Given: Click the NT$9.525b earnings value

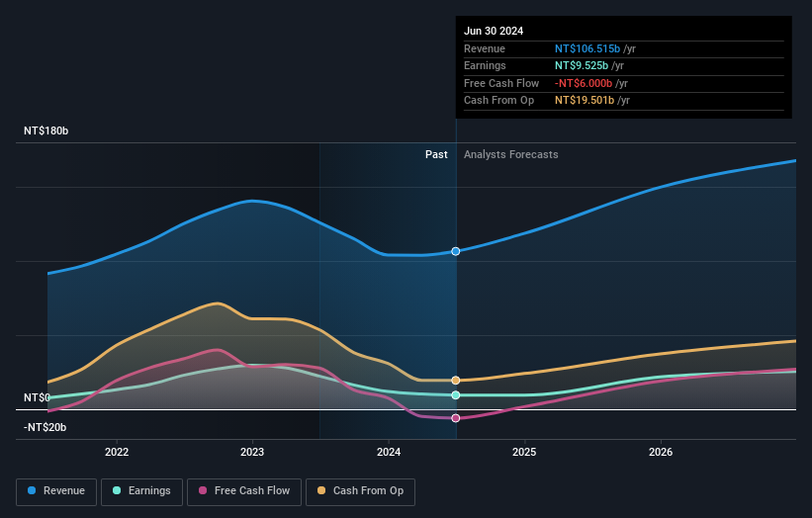Looking at the screenshot, I should [x=582, y=65].
